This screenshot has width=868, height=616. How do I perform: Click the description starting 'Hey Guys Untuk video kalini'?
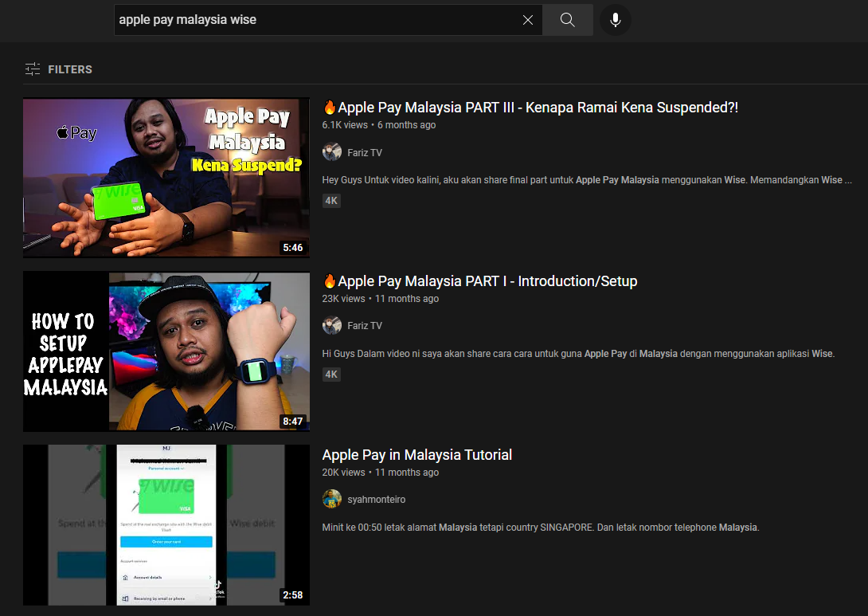587,179
